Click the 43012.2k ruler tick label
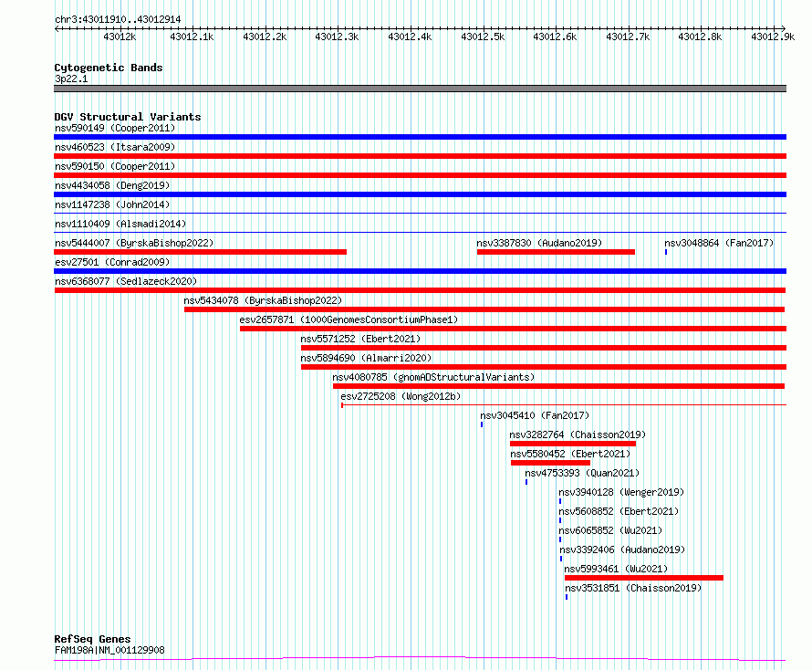The image size is (812, 670). [x=265, y=37]
